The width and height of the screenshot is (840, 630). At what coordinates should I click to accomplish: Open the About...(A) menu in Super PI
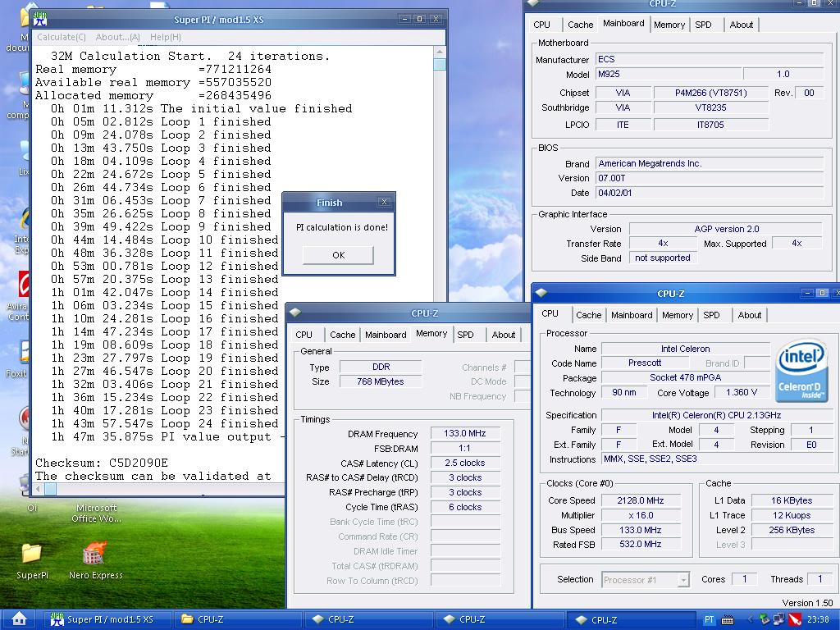(117, 37)
